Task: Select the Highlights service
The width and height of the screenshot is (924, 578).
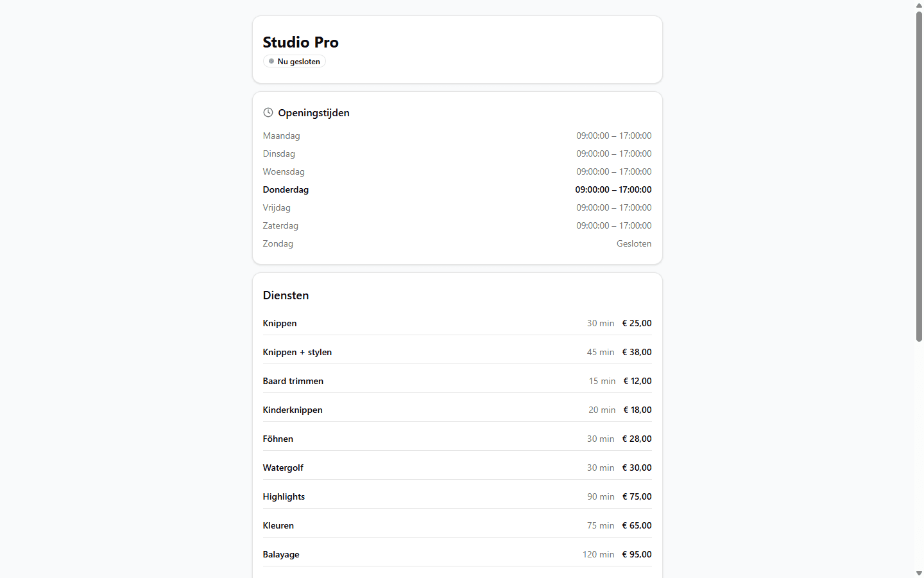Action: coord(284,496)
